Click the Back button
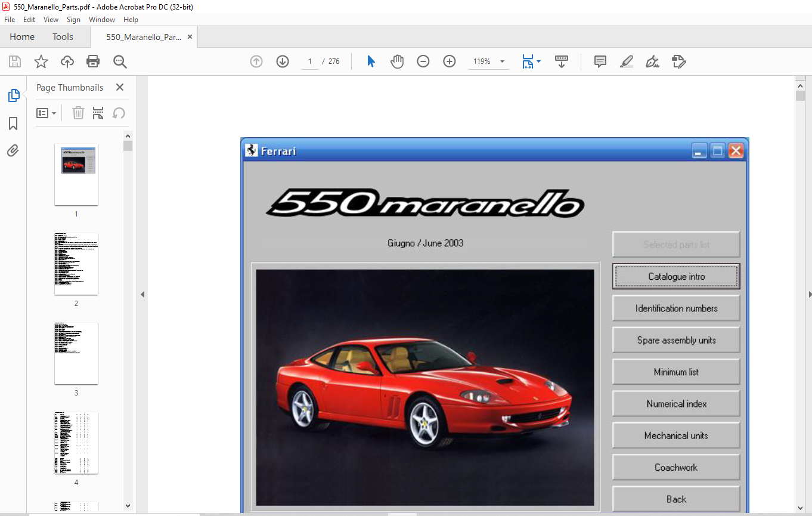This screenshot has width=812, height=516. pyautogui.click(x=676, y=499)
